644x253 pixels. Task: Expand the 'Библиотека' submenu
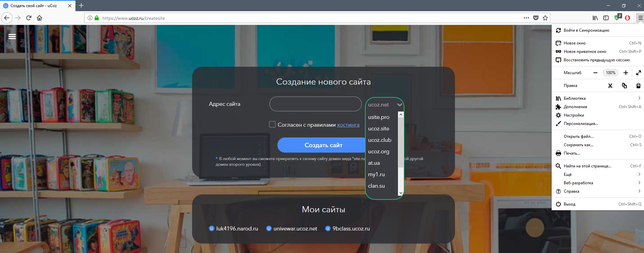point(598,98)
